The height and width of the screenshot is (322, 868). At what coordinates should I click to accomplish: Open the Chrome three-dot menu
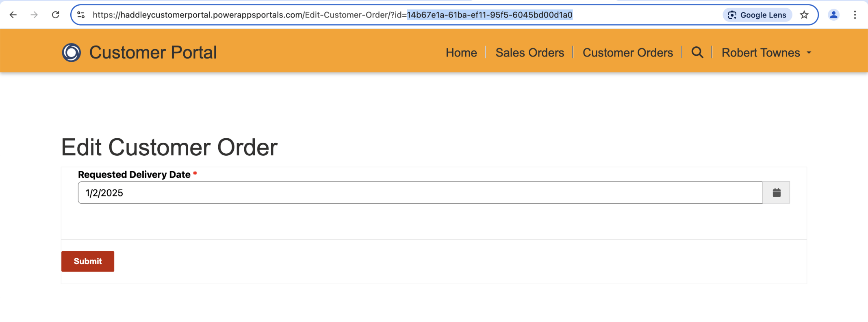coord(855,15)
